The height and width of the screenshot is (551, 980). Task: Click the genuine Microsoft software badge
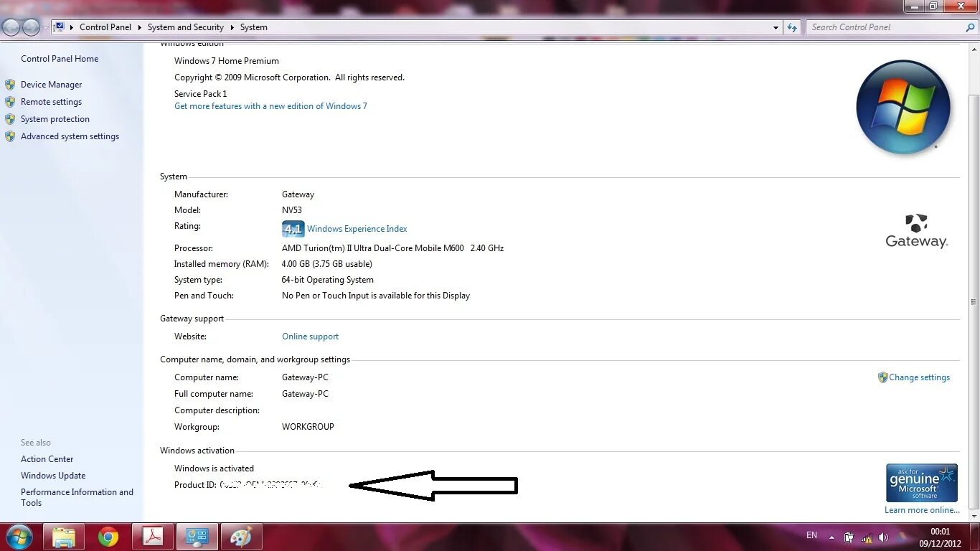(921, 483)
